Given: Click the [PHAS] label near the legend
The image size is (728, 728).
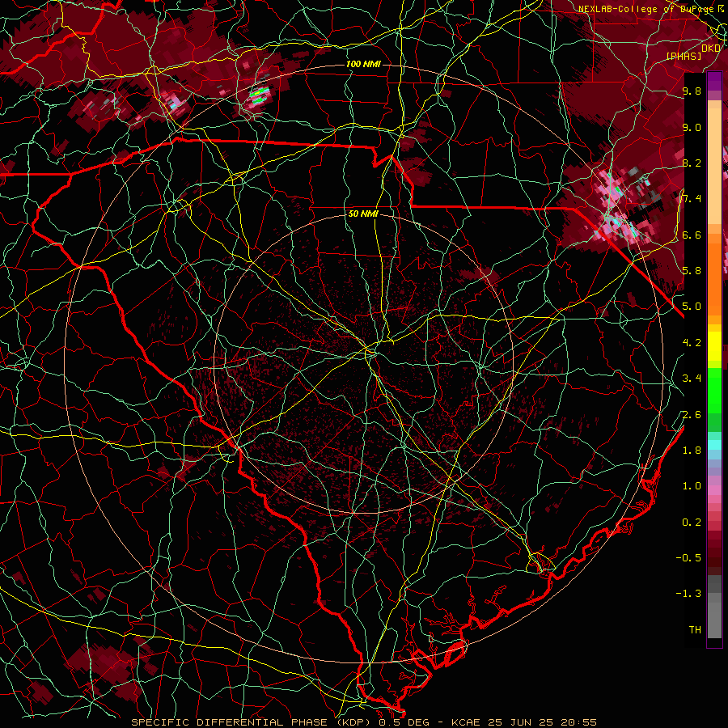Looking at the screenshot, I should point(684,56).
